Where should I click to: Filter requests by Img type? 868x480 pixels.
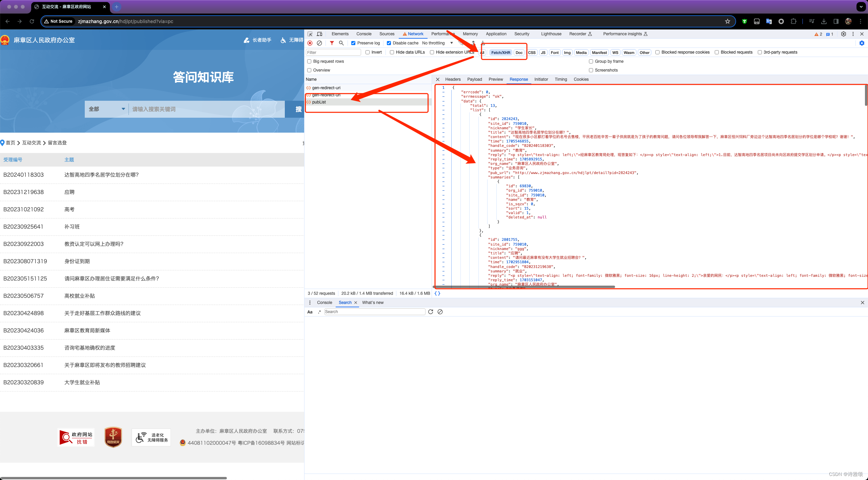567,53
